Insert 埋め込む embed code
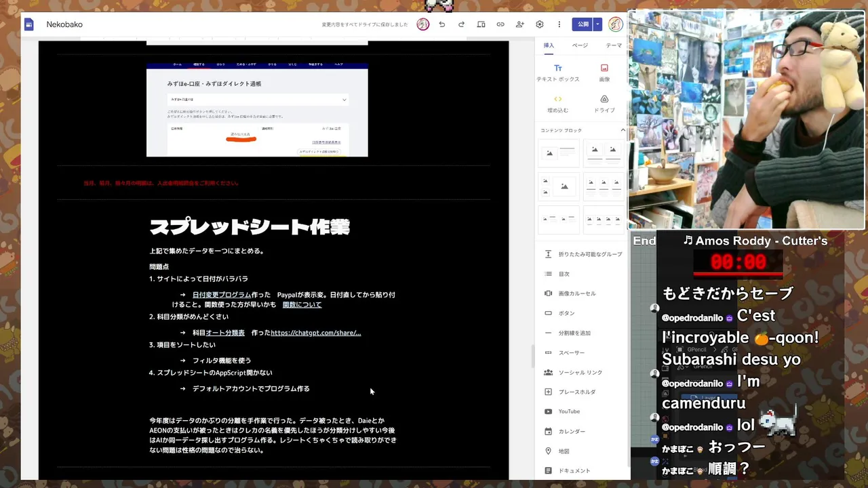 coord(558,104)
